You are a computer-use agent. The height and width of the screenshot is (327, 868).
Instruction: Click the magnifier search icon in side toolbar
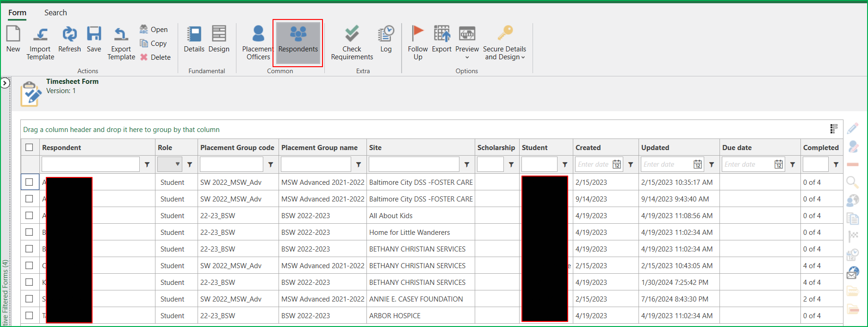pyautogui.click(x=853, y=182)
